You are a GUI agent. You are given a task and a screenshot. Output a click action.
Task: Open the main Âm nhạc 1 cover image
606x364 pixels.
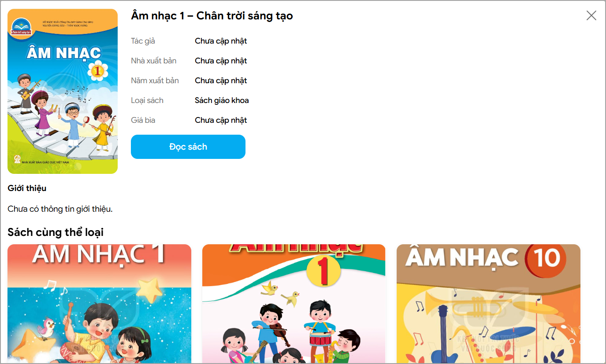click(63, 91)
